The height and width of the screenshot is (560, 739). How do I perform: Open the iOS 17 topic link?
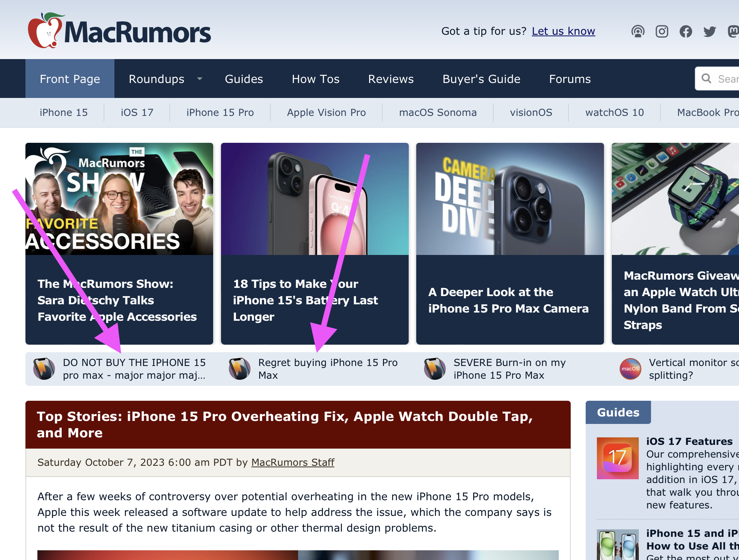tap(137, 113)
